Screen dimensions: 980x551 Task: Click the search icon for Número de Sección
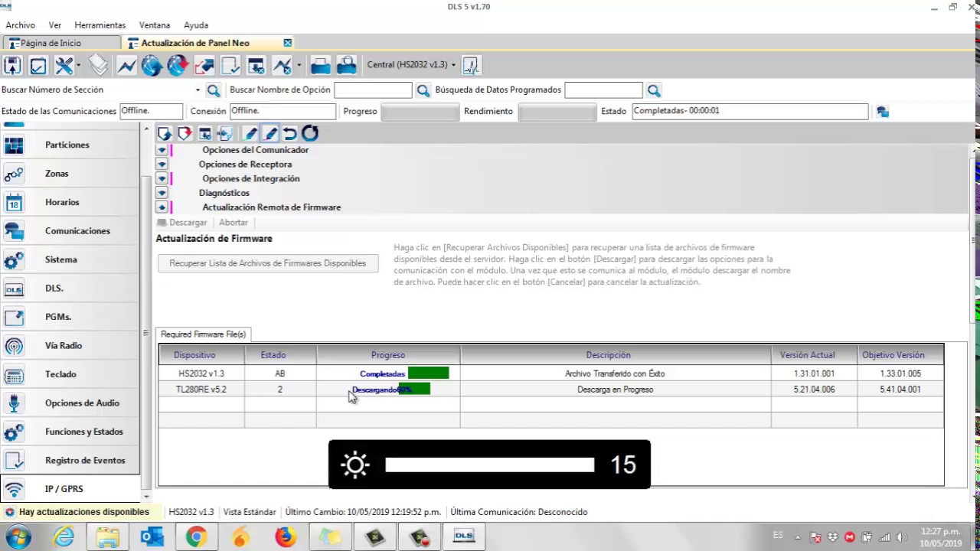[x=214, y=90]
